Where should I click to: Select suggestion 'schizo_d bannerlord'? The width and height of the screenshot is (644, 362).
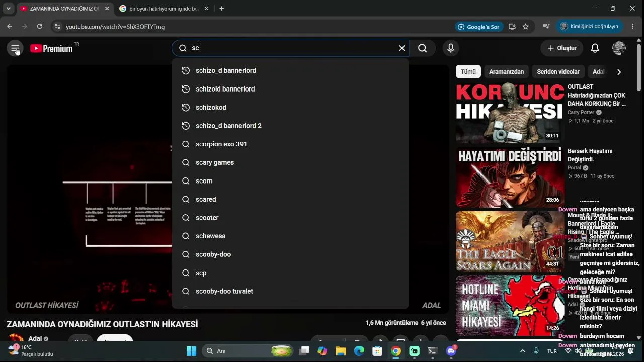click(290, 70)
